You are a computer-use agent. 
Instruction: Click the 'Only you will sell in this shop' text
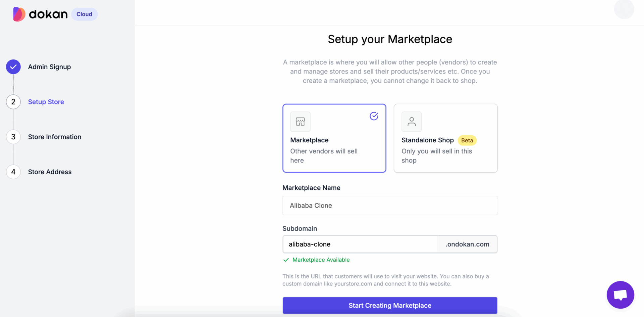pos(437,156)
